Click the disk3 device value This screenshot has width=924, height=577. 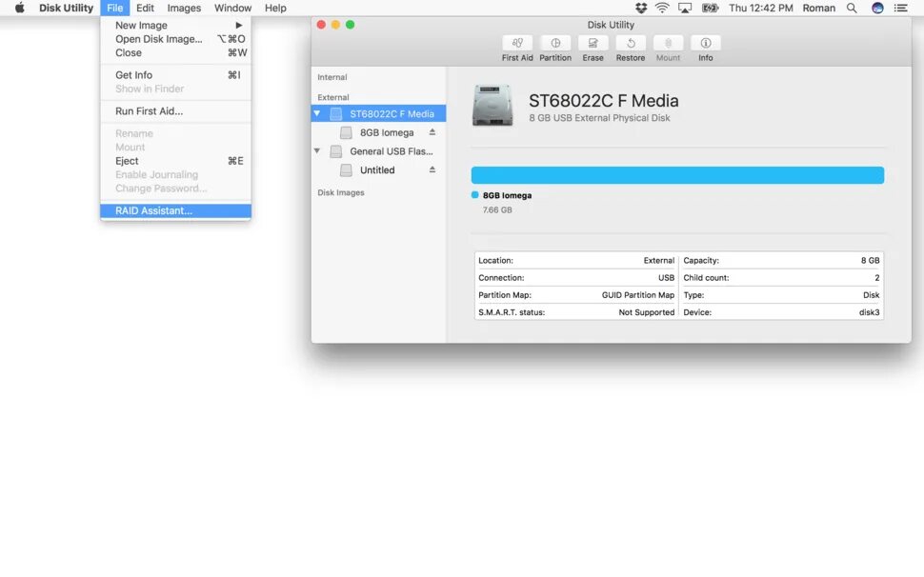click(x=869, y=312)
